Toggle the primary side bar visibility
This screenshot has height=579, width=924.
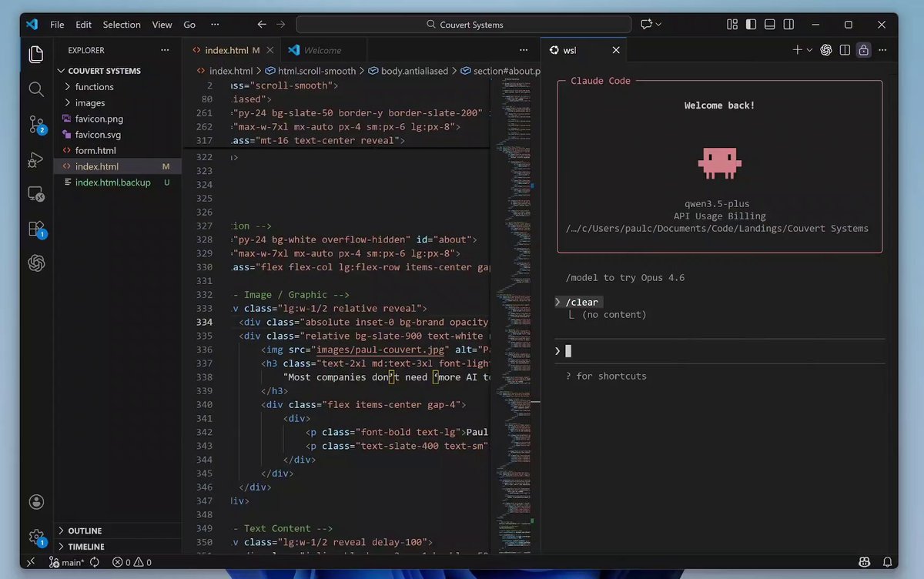[751, 25]
